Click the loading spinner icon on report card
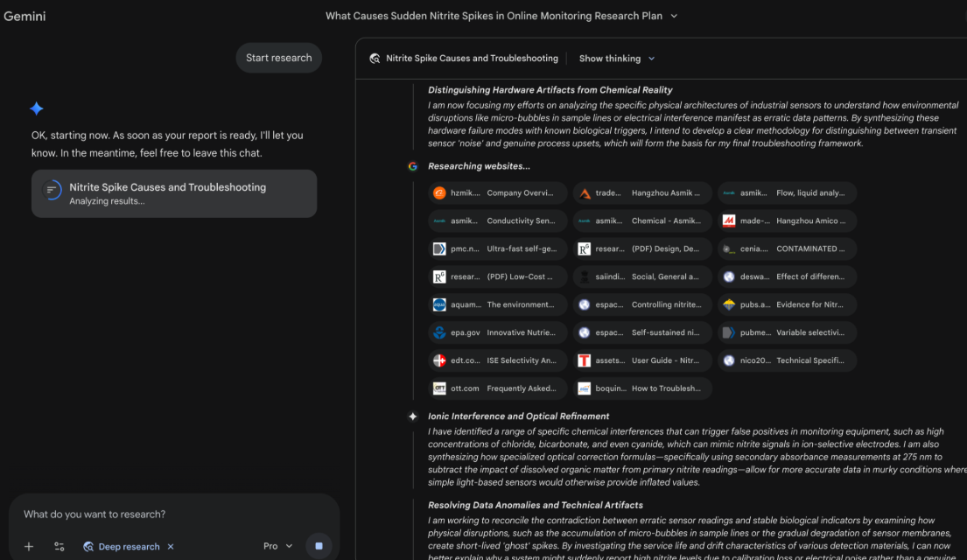The image size is (967, 560). pyautogui.click(x=52, y=190)
